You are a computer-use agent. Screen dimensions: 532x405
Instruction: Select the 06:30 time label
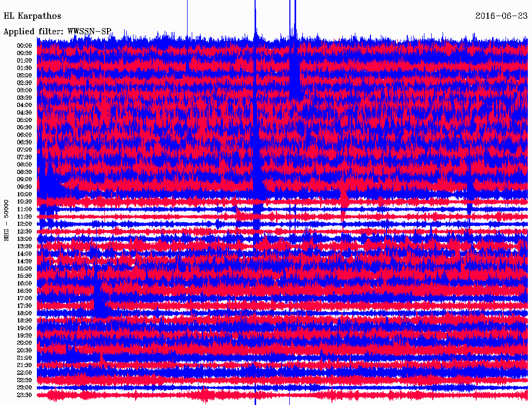click(x=24, y=142)
